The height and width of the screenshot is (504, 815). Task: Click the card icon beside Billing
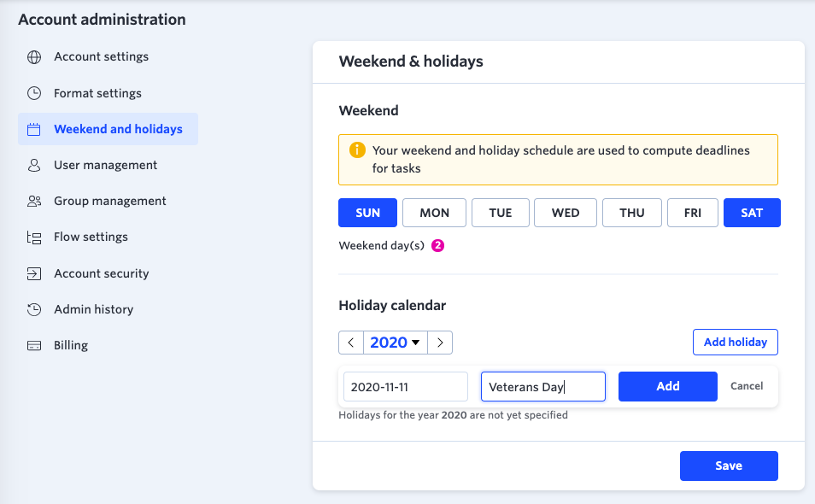pyautogui.click(x=34, y=345)
